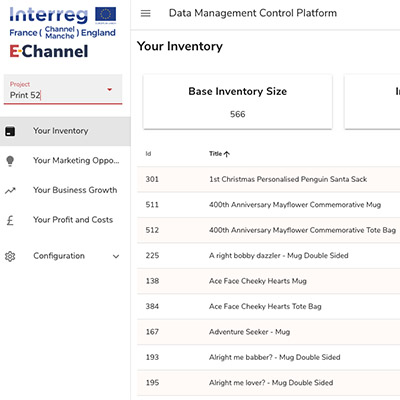The image size is (400, 400).
Task: Select Ace Face Cheeky Hearts Tote Bag
Action: point(268,306)
